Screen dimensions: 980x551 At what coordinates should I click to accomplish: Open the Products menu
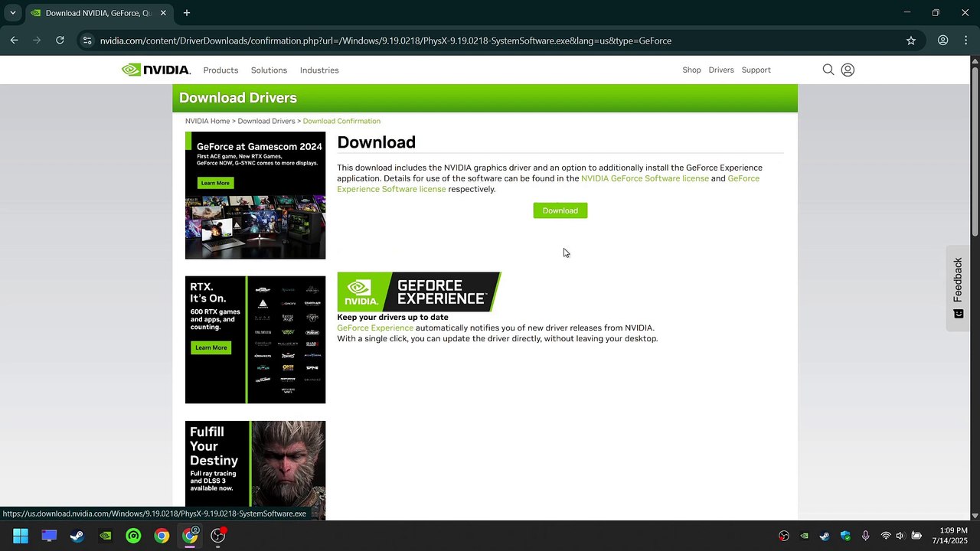[x=220, y=70]
